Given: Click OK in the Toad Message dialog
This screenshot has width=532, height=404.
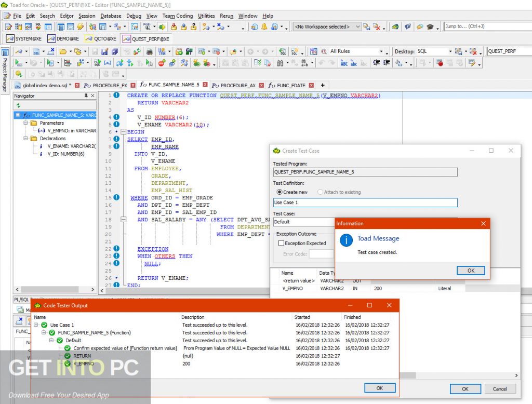Looking at the screenshot, I should (x=471, y=271).
